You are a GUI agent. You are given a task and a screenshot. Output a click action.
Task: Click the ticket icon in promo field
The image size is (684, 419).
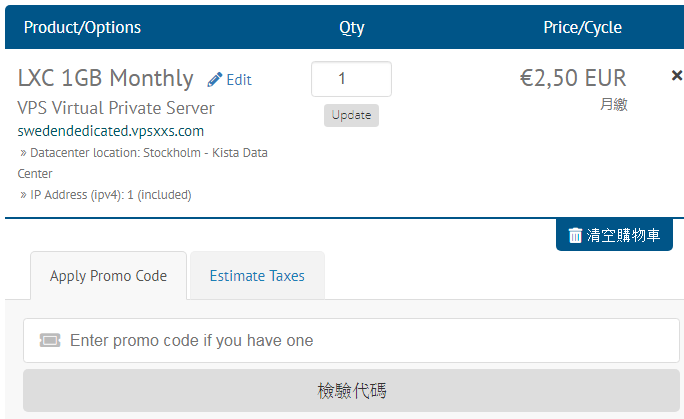click(50, 340)
